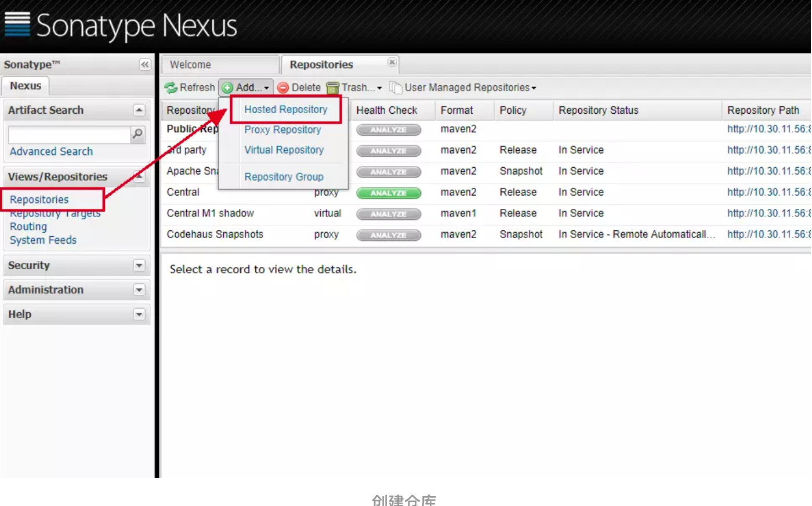Open repository path link for Central row

click(768, 192)
